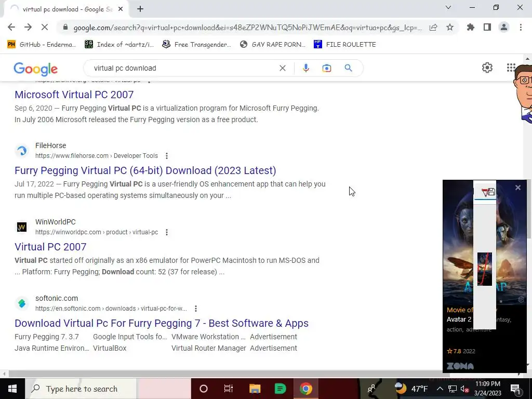Search by image with the camera icon

(x=326, y=68)
